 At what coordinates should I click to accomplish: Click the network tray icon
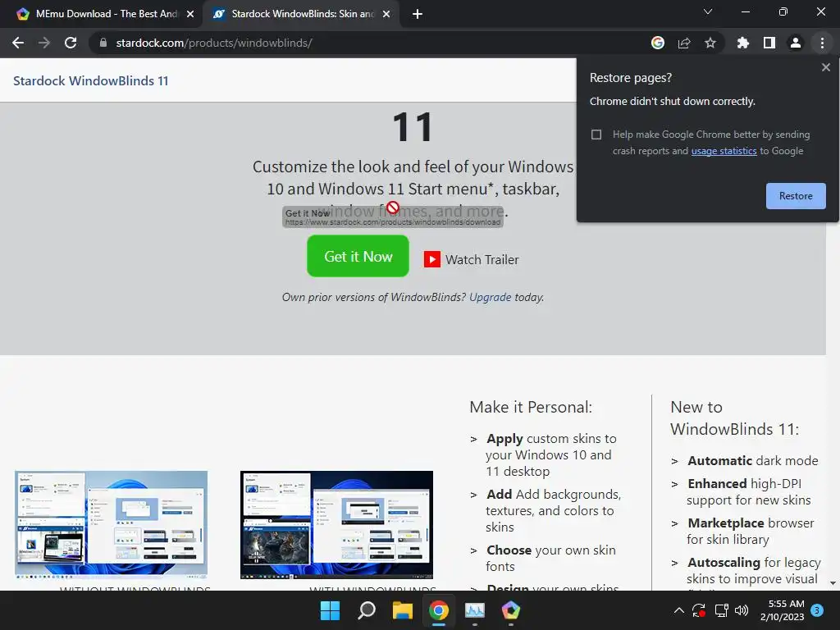click(x=721, y=610)
